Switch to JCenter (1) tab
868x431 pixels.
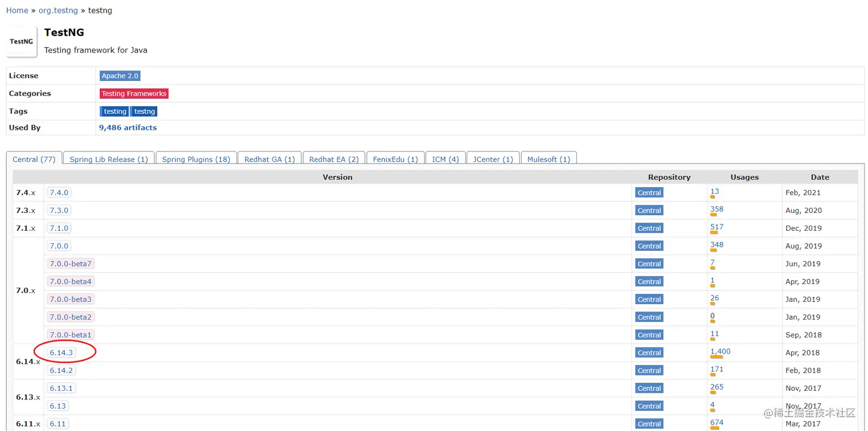pyautogui.click(x=493, y=159)
